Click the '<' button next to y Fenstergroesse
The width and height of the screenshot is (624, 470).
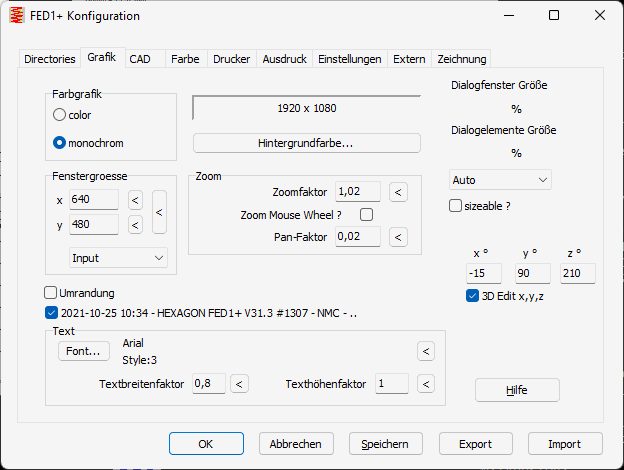(x=135, y=224)
